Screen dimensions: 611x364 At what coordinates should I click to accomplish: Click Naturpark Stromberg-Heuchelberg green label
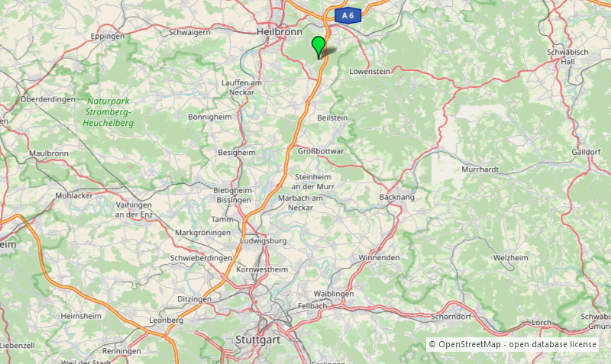108,112
